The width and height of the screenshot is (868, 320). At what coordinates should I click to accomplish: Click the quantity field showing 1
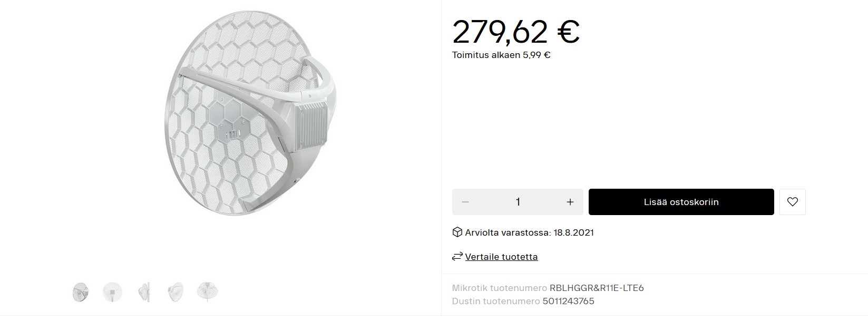click(518, 202)
